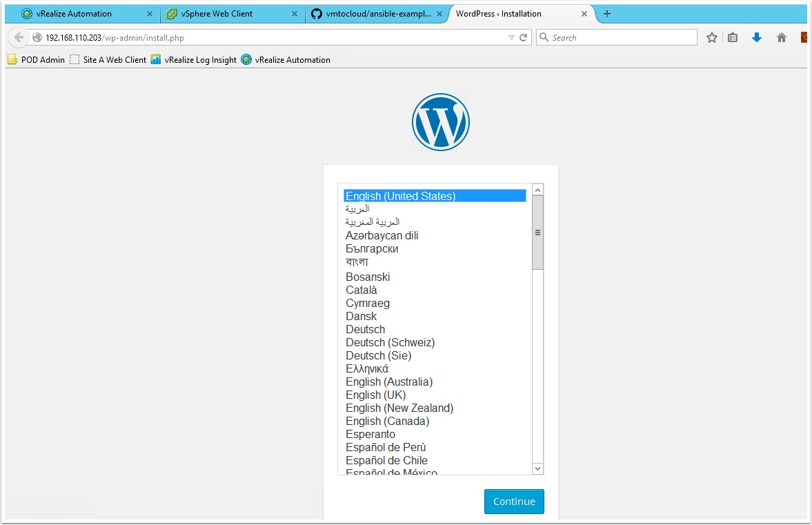
Task: Select Dansk language
Action: pyautogui.click(x=435, y=317)
